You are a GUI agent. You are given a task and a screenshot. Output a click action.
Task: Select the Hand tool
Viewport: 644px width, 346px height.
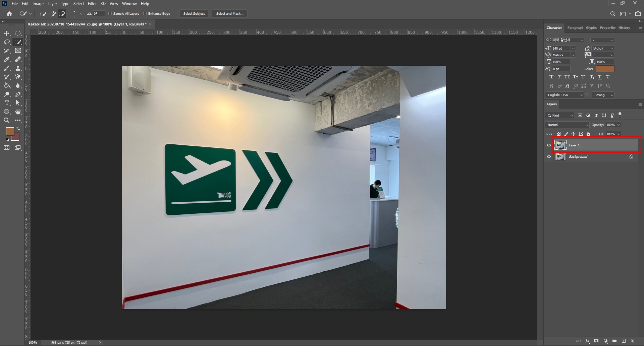pos(18,112)
